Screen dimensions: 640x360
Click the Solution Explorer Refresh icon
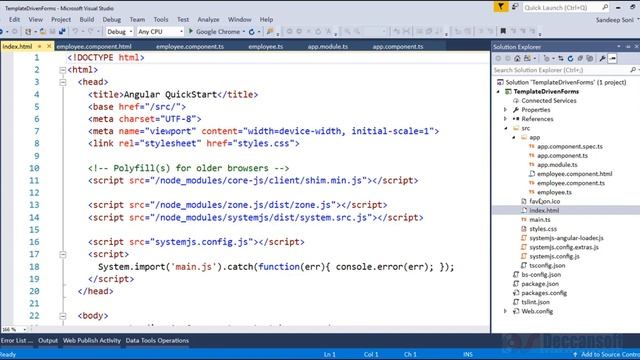(571, 58)
